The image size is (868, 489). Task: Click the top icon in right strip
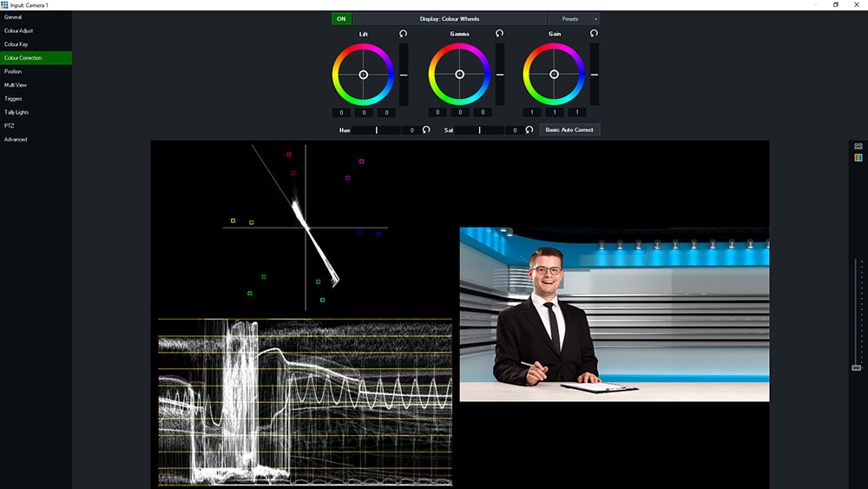click(858, 146)
